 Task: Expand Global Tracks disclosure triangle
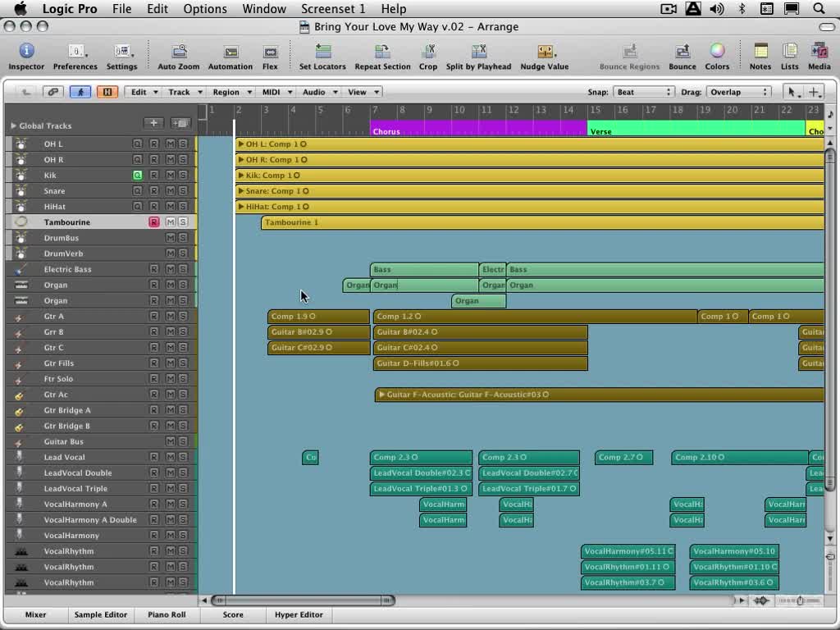coord(13,126)
